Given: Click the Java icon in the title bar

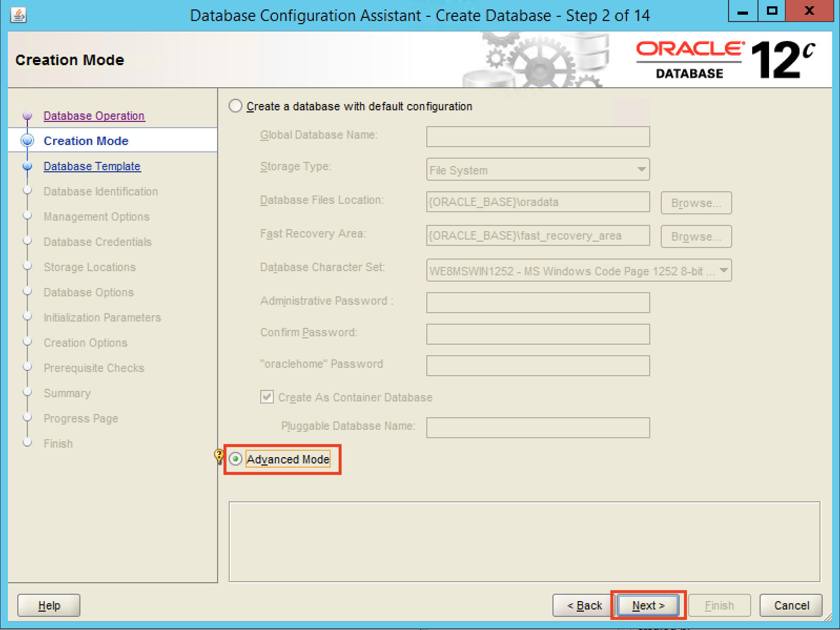Looking at the screenshot, I should point(18,15).
